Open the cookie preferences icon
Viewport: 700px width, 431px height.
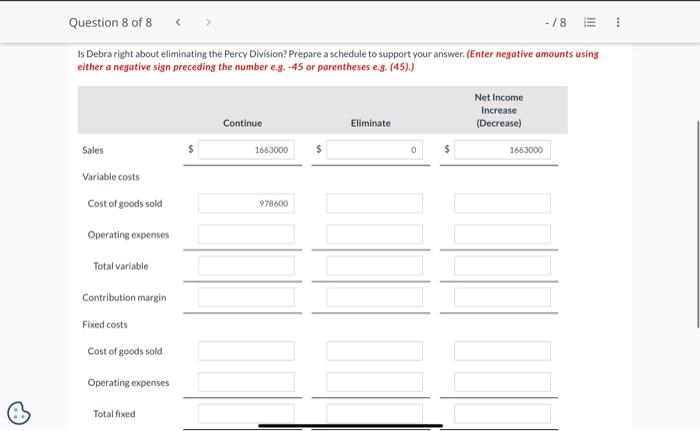[x=19, y=412]
